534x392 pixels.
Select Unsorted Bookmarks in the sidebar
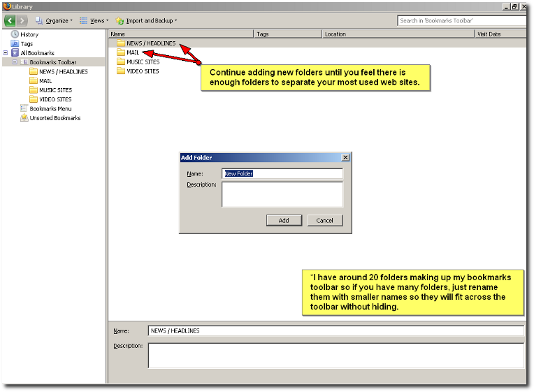pos(55,118)
